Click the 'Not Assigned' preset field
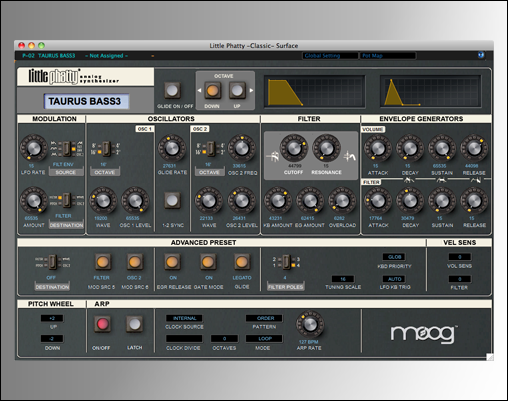508x401 pixels. coord(106,56)
